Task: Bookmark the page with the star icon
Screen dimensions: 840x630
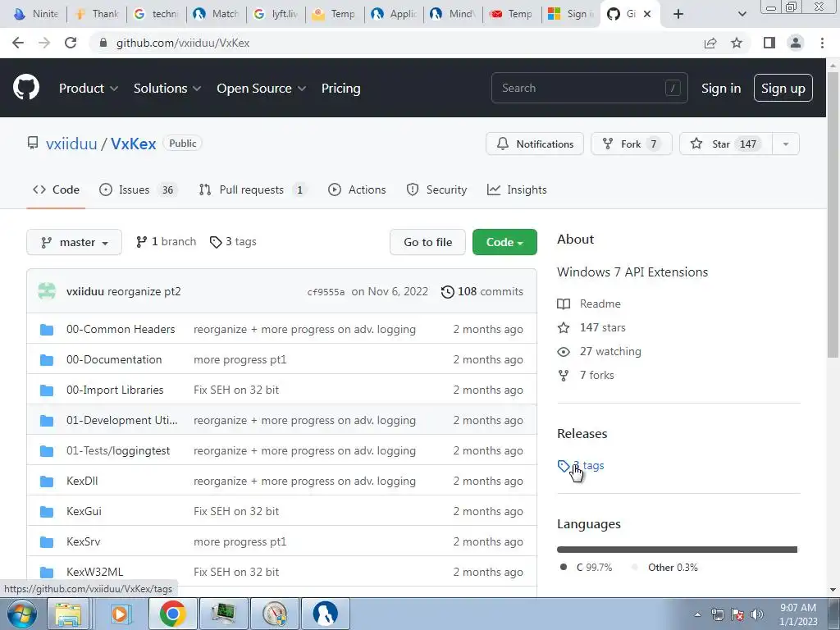Action: pyautogui.click(x=737, y=43)
